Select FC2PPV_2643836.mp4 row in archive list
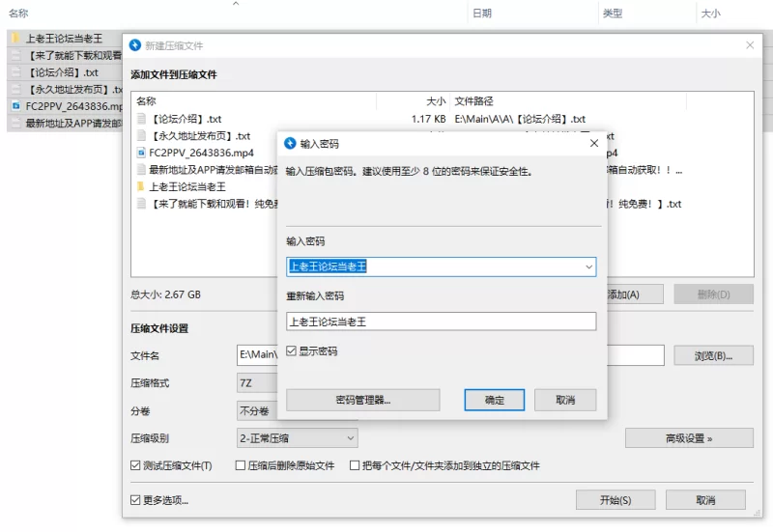This screenshot has height=532, width=773. (x=201, y=153)
